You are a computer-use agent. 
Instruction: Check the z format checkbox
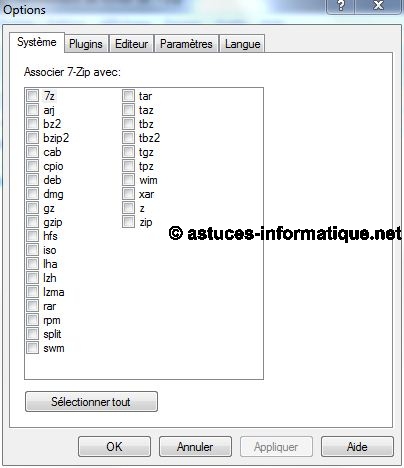[128, 208]
